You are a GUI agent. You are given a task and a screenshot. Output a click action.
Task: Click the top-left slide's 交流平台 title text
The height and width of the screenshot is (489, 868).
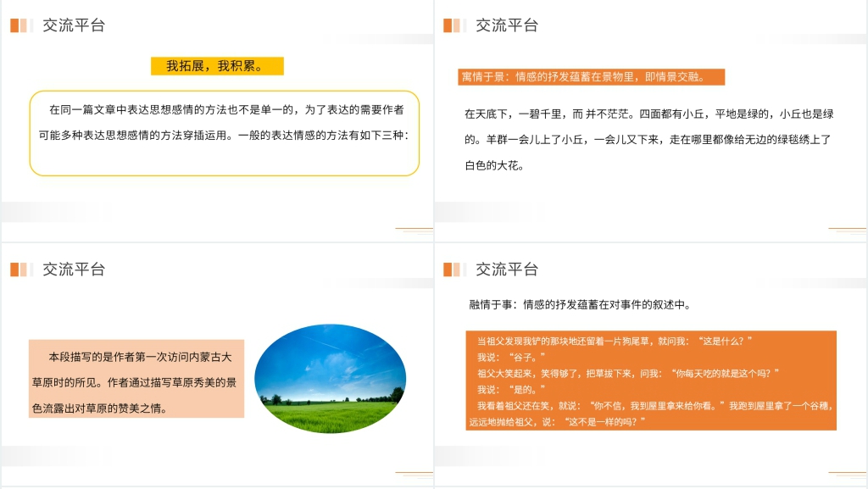coord(73,26)
